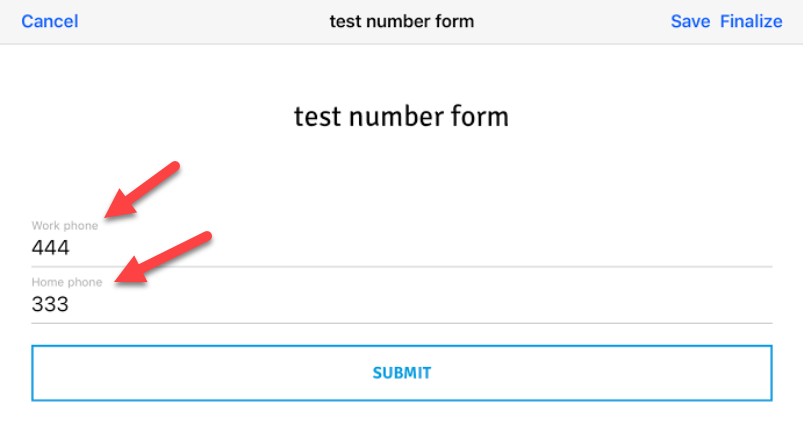This screenshot has height=443, width=803.
Task: Click the arrowhead tip near Work phone label
Action: coord(108,212)
